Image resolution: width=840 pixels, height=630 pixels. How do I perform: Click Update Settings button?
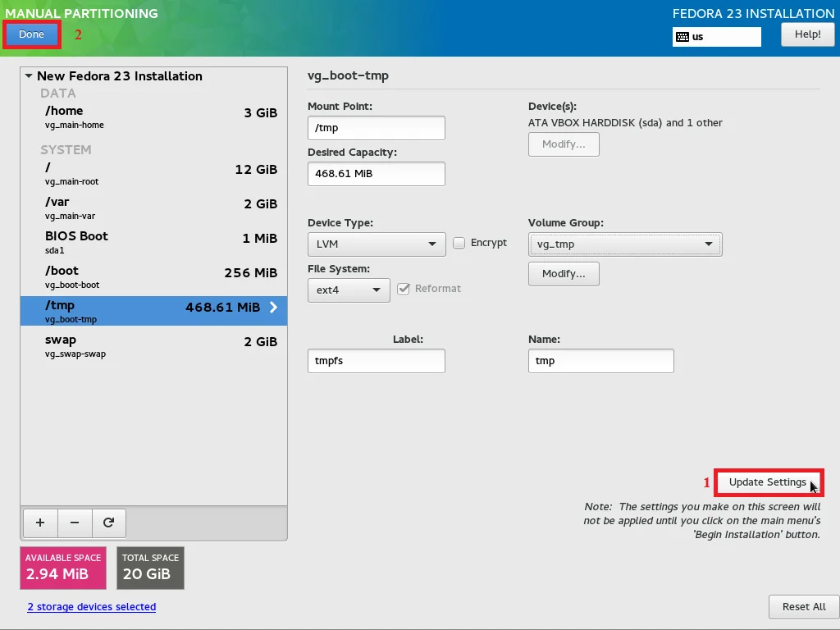pos(768,482)
